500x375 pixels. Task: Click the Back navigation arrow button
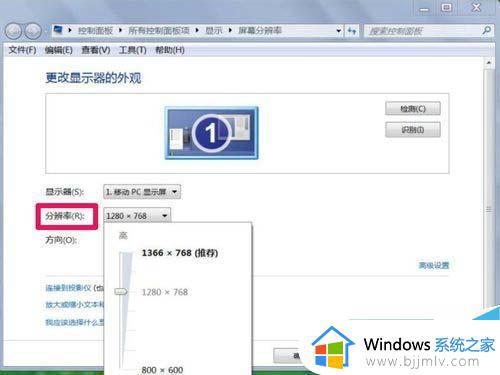pos(14,31)
